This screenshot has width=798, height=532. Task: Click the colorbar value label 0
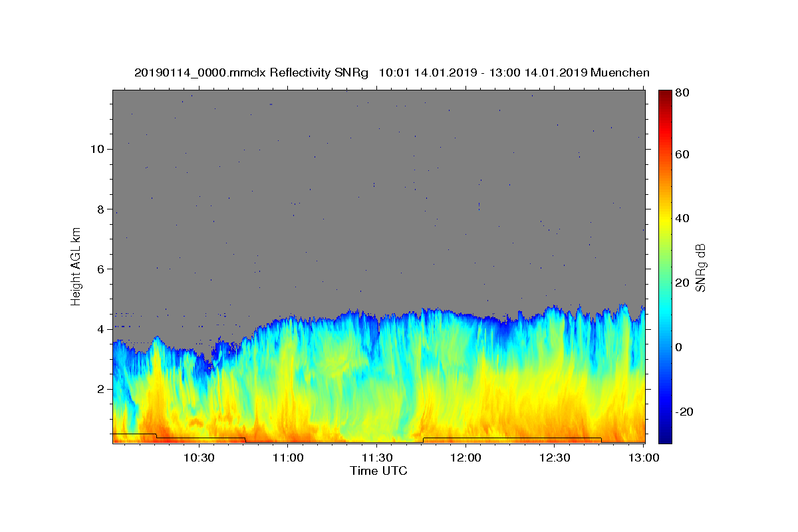point(680,346)
